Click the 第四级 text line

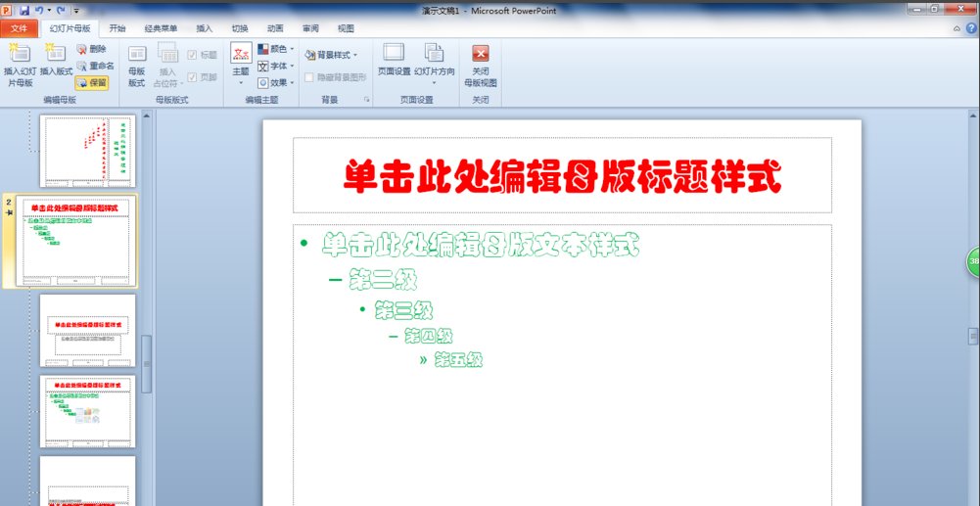point(428,337)
